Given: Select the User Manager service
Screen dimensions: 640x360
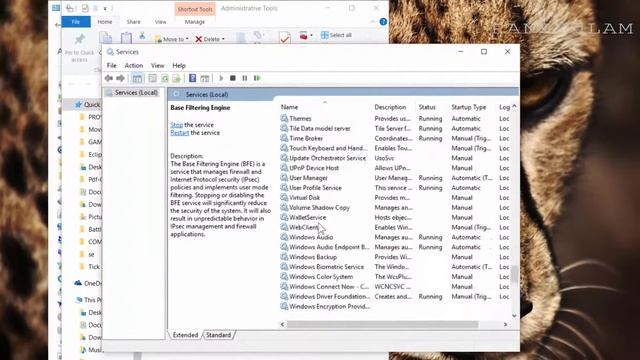Looking at the screenshot, I should pos(308,178).
